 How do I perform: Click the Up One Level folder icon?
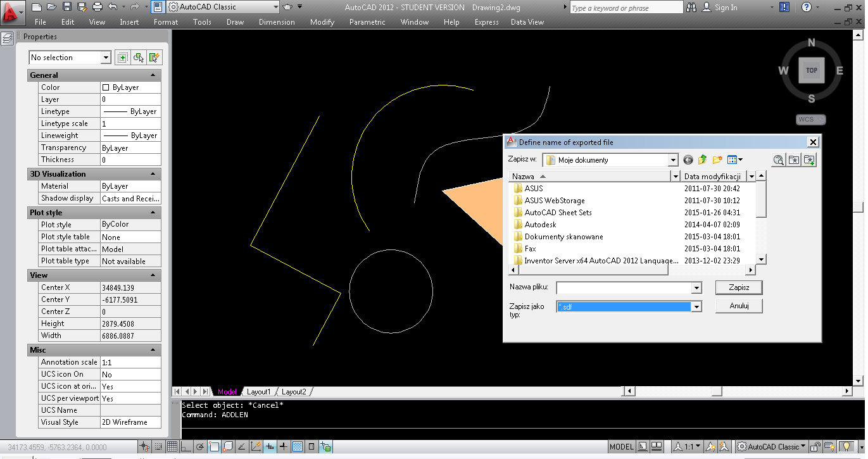(x=703, y=160)
